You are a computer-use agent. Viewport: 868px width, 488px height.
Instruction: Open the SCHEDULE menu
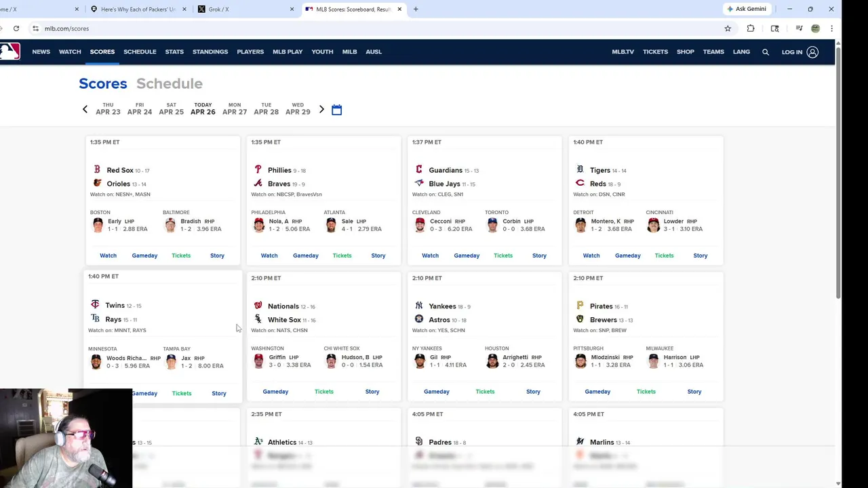pyautogui.click(x=140, y=52)
